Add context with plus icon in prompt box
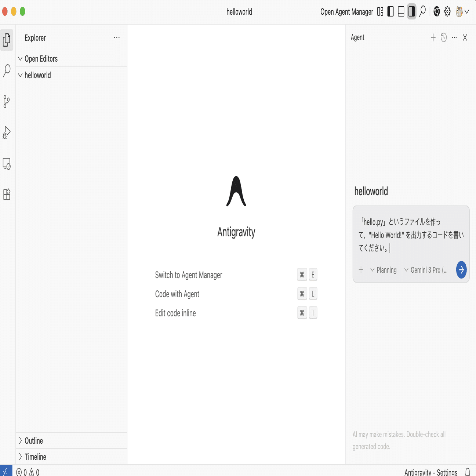This screenshot has width=476, height=476. pyautogui.click(x=361, y=270)
